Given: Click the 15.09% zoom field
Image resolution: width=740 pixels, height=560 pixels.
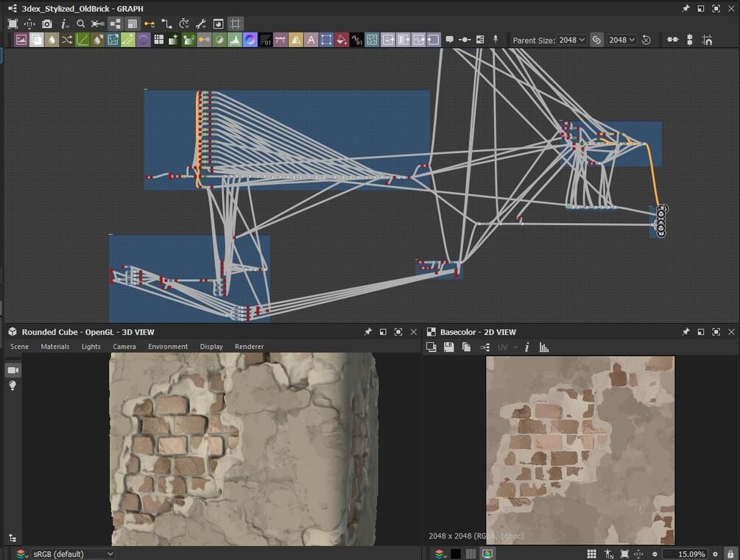Looking at the screenshot, I should coord(685,554).
